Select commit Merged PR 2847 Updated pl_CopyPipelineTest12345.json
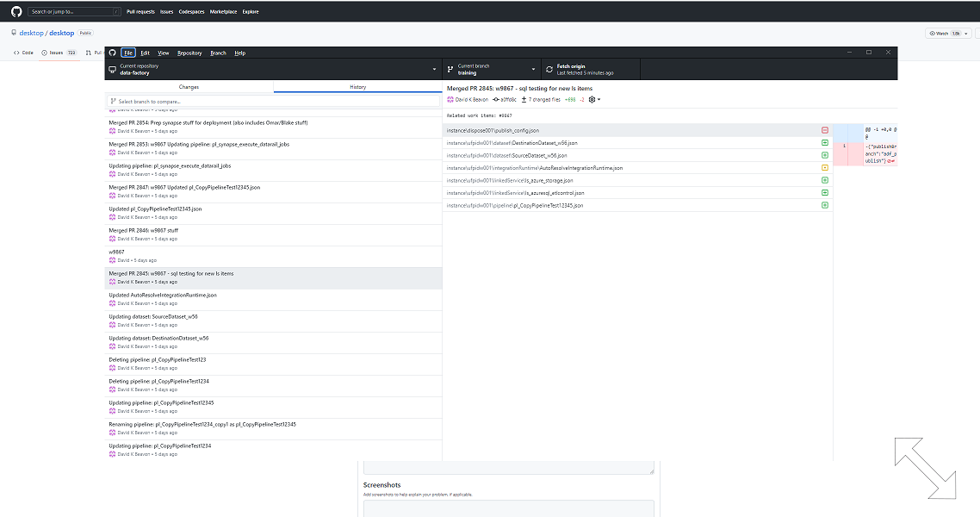The height and width of the screenshot is (517, 980). point(273,191)
